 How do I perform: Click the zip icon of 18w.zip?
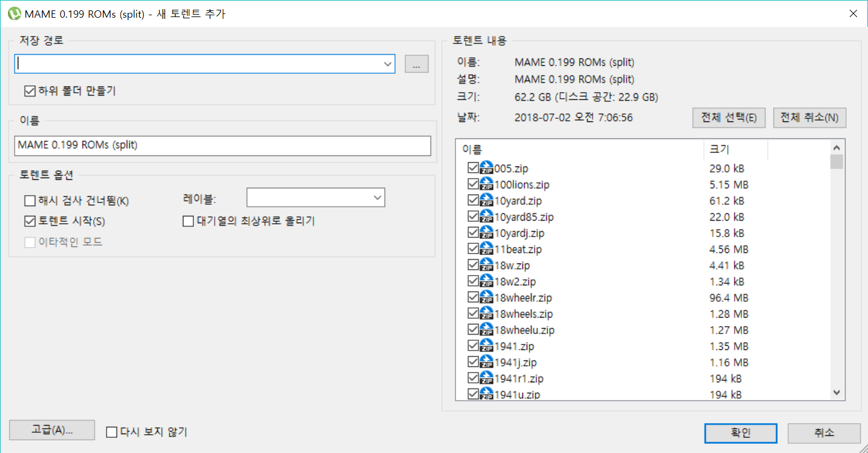coord(486,265)
